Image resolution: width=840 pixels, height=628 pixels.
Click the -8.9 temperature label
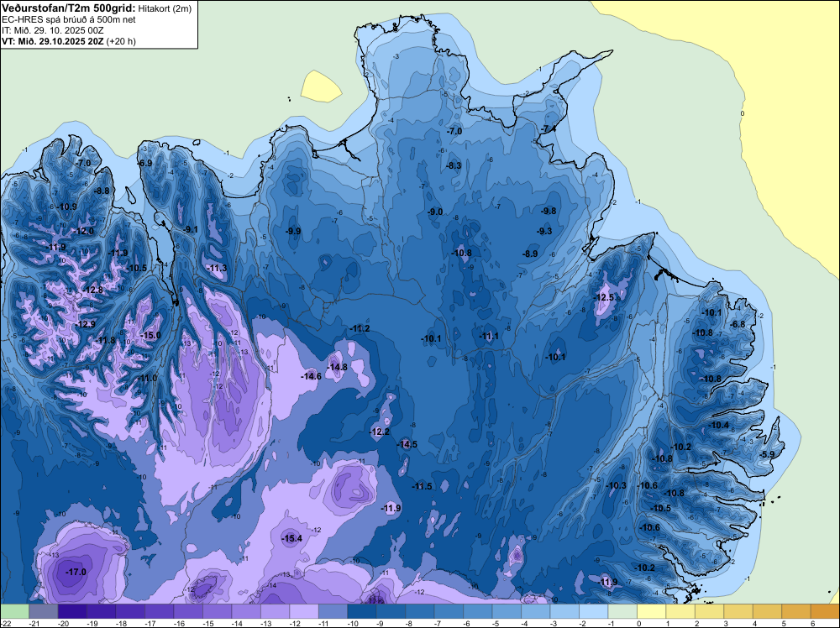pos(530,254)
